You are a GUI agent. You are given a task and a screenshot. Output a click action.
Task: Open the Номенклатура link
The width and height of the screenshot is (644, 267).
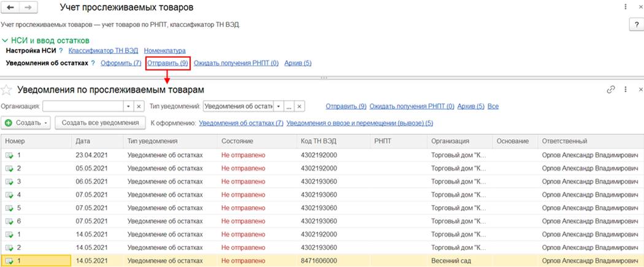[x=165, y=51]
